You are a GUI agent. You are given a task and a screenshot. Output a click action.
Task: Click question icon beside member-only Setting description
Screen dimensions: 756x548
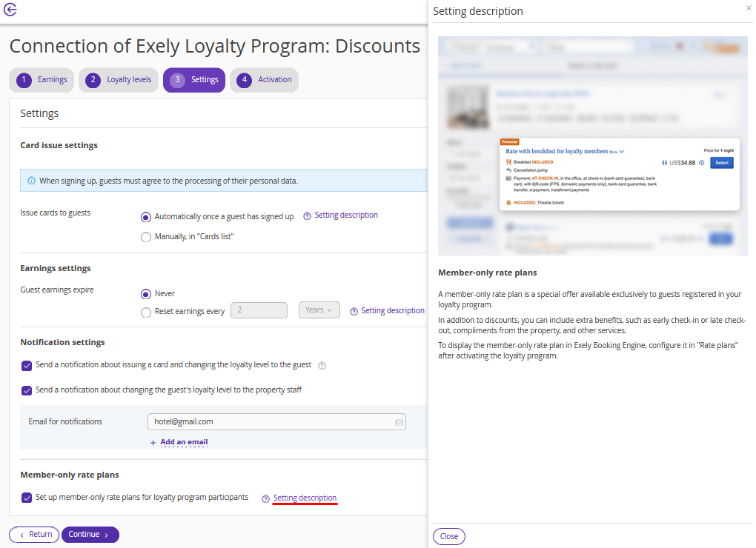[265, 498]
